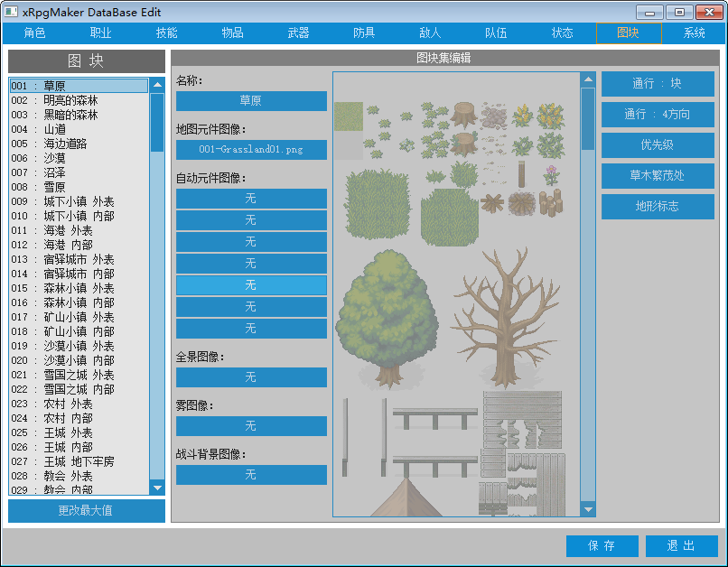Image resolution: width=728 pixels, height=567 pixels.
Task: Choose tileset 022 雪国之城 内部
Action: [x=79, y=389]
